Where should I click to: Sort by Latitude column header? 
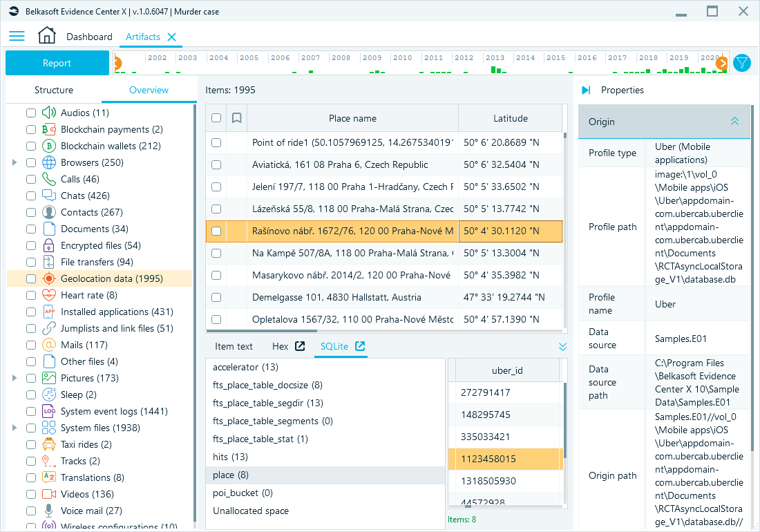(x=511, y=118)
